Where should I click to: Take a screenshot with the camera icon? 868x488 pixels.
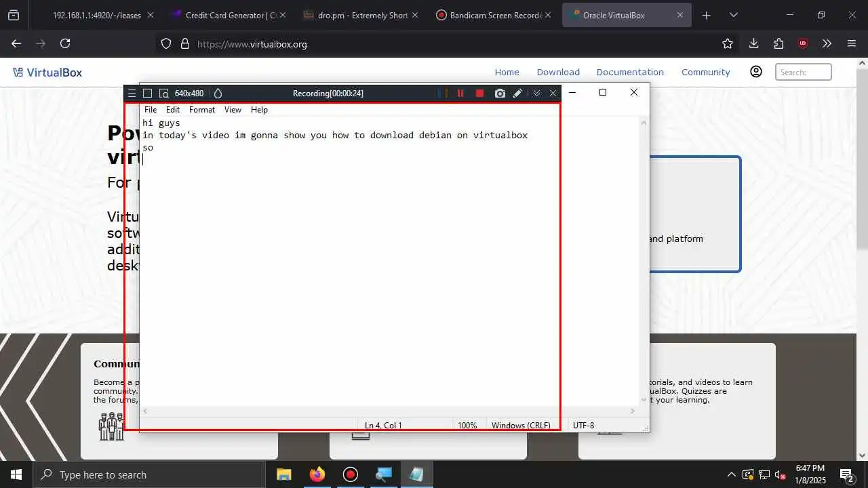pos(500,94)
